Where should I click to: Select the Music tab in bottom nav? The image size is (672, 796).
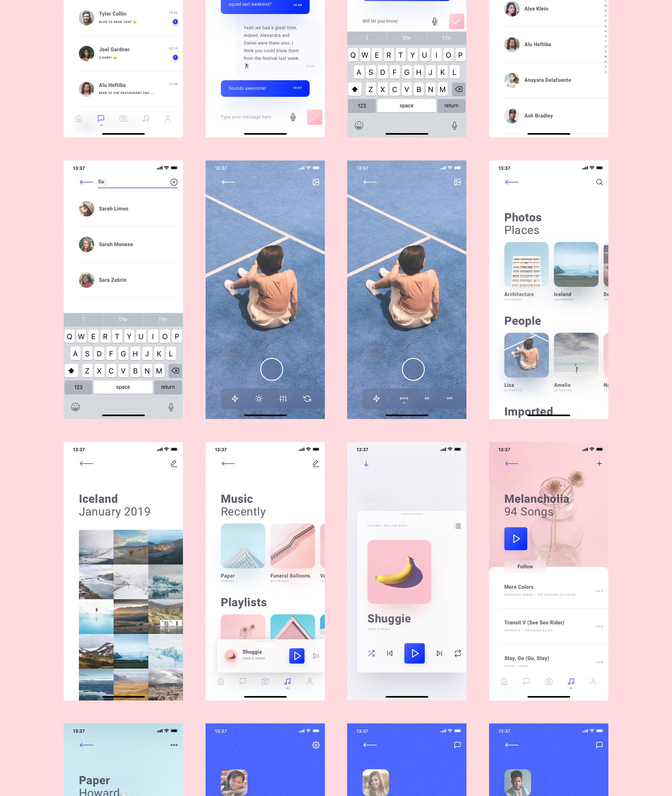287,681
